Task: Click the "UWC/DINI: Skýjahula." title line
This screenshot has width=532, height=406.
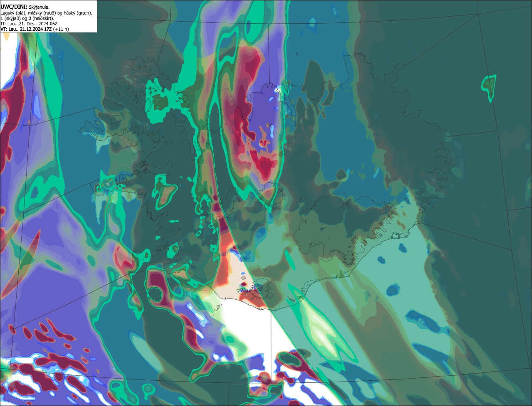Action: 25,7
